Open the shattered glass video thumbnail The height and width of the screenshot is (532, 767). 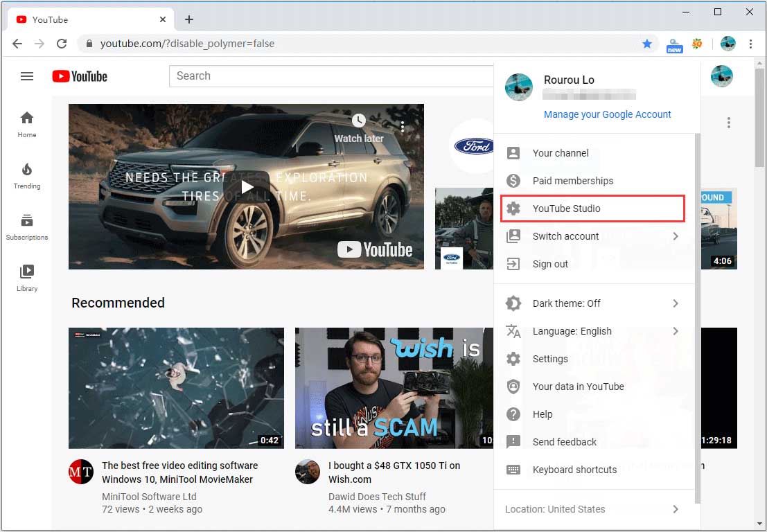click(x=176, y=388)
